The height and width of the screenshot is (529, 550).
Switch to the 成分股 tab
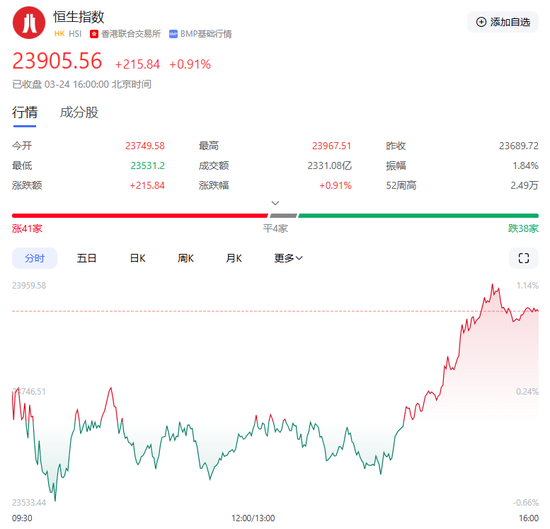pos(79,113)
